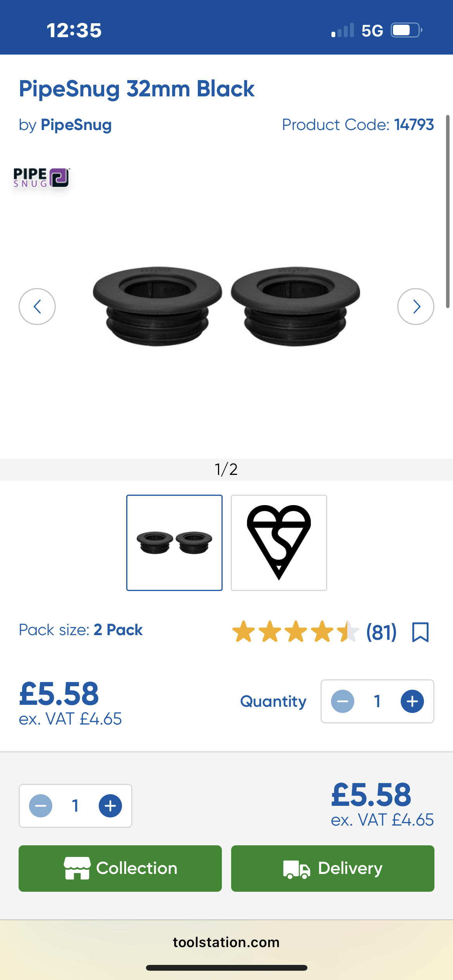This screenshot has height=980, width=453.
Task: Increase quantity in the bottom bar stepper
Action: [110, 806]
